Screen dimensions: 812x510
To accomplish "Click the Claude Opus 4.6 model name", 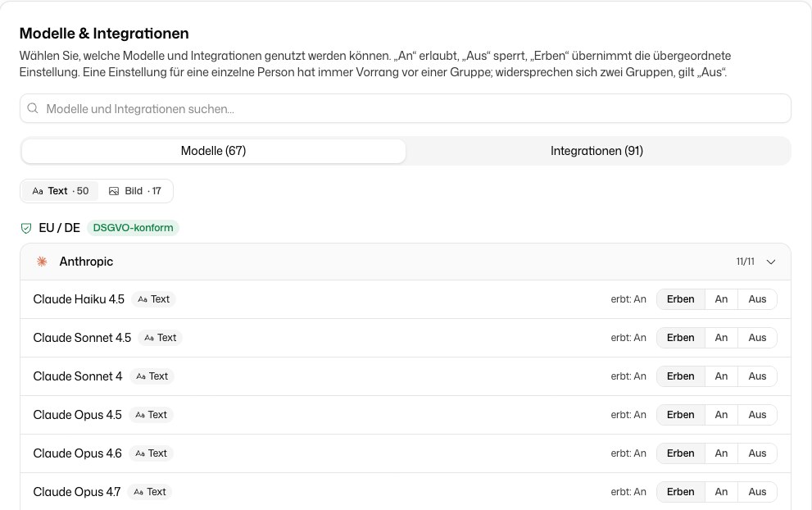I will [x=77, y=453].
